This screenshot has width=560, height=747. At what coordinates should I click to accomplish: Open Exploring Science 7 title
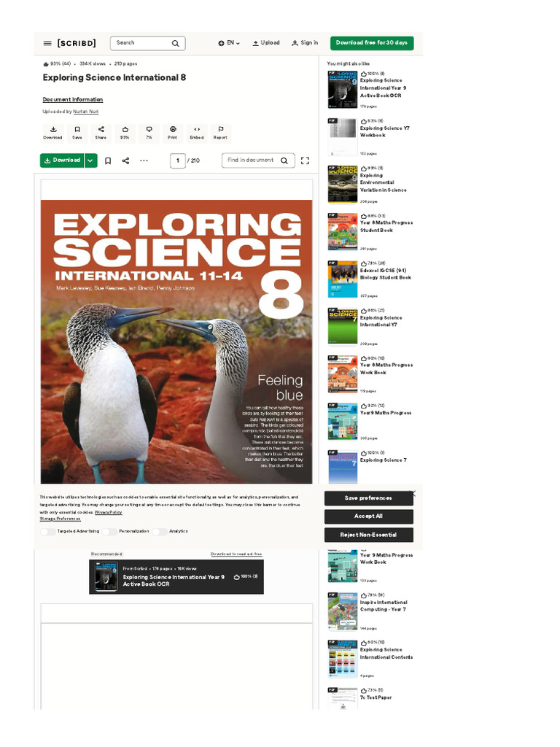384,460
